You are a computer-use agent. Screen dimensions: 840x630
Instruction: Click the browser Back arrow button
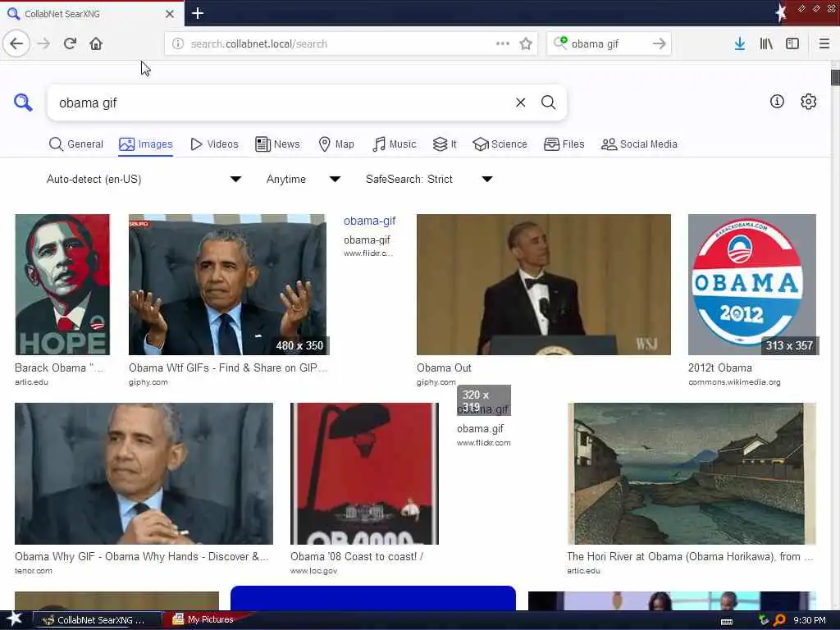pos(16,43)
